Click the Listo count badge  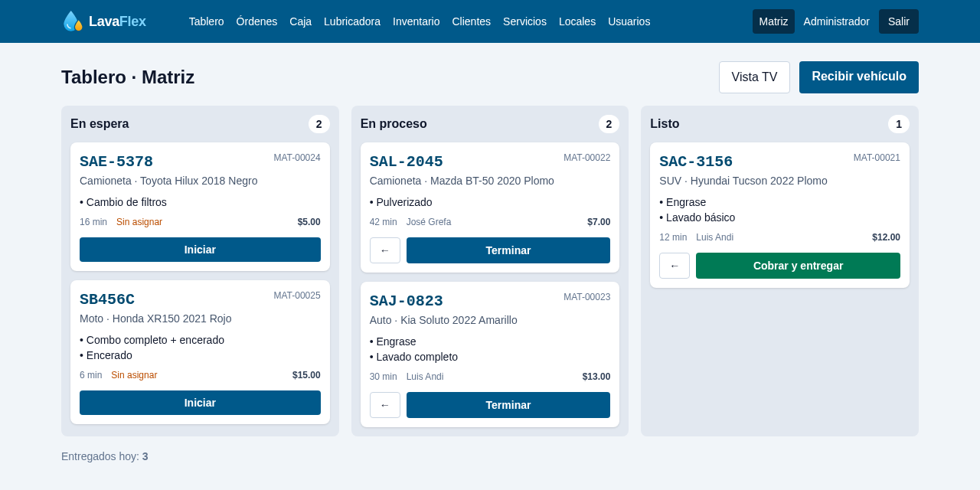coord(899,124)
